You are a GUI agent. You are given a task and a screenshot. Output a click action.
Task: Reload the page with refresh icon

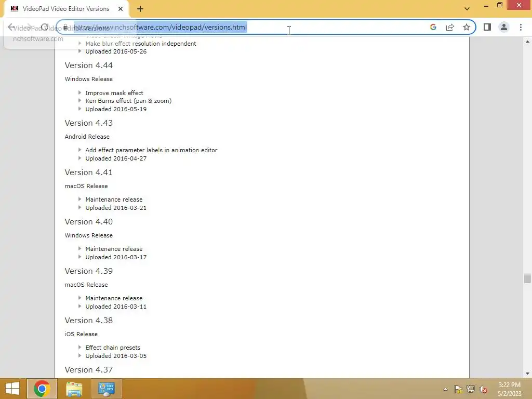click(x=45, y=27)
